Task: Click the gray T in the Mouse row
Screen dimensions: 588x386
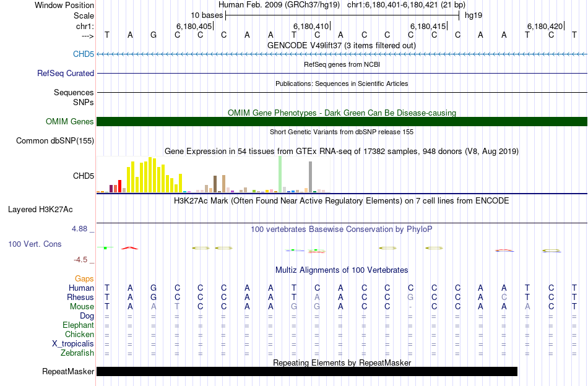Action: pos(177,307)
